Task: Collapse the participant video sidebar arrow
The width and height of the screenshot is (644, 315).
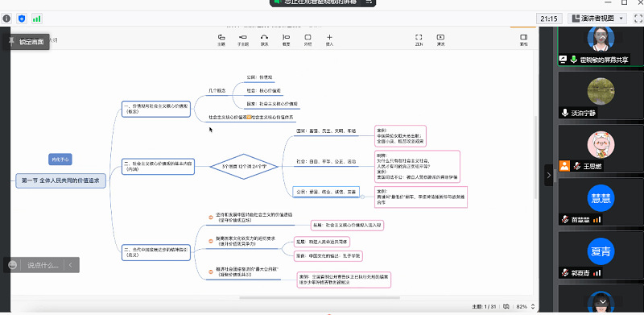Action: coord(549,175)
